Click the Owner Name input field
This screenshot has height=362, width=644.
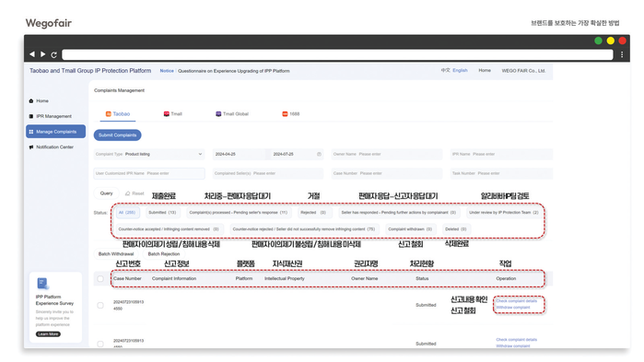click(x=386, y=155)
